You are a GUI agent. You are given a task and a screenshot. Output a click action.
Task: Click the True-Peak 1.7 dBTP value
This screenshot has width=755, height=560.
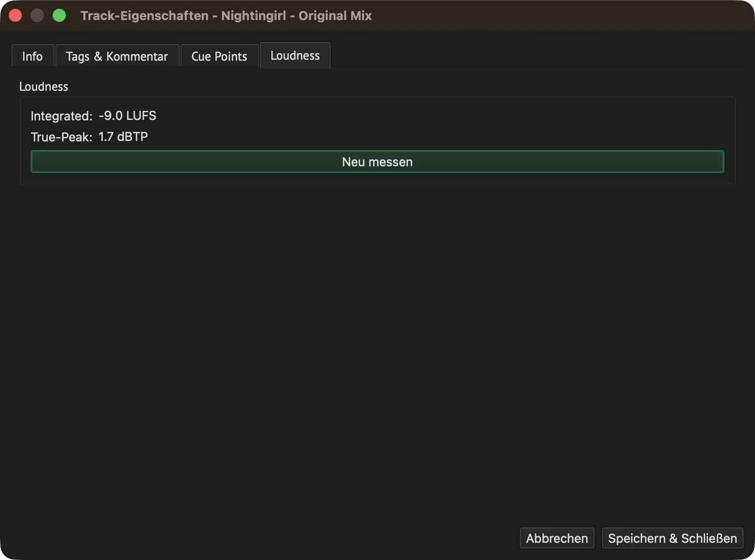click(x=123, y=137)
